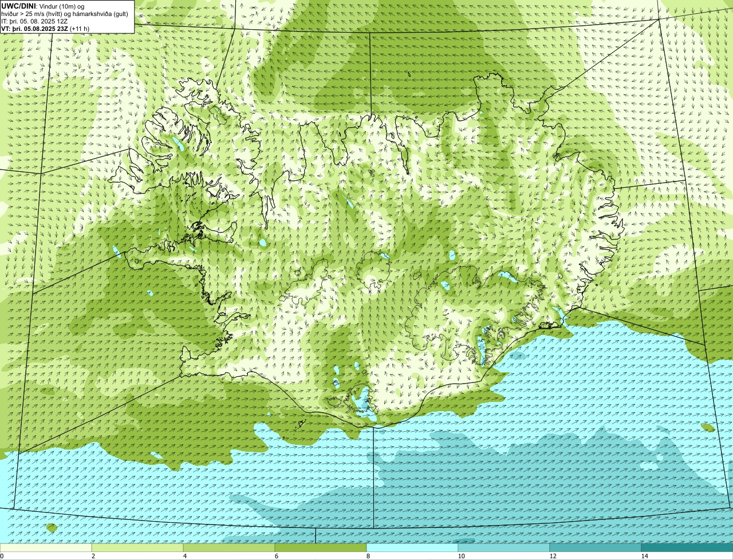
Task: Click the legend scale label "12"
Action: pyautogui.click(x=553, y=556)
